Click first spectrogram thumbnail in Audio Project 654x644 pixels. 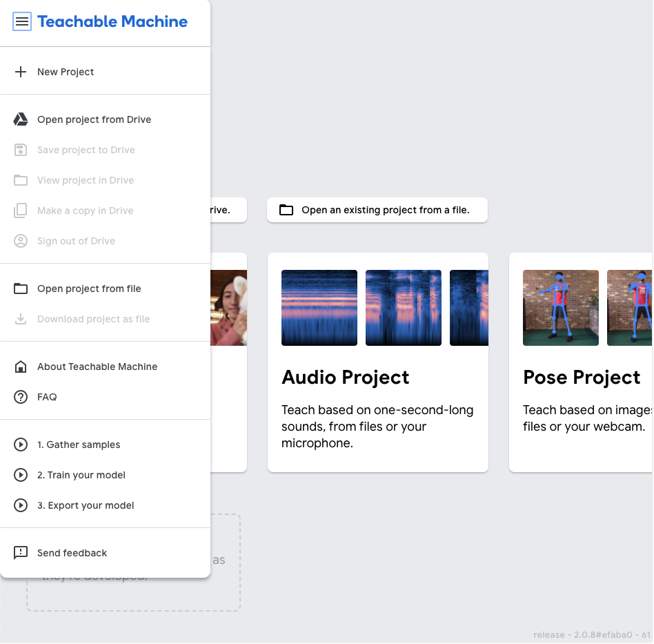[x=319, y=308]
